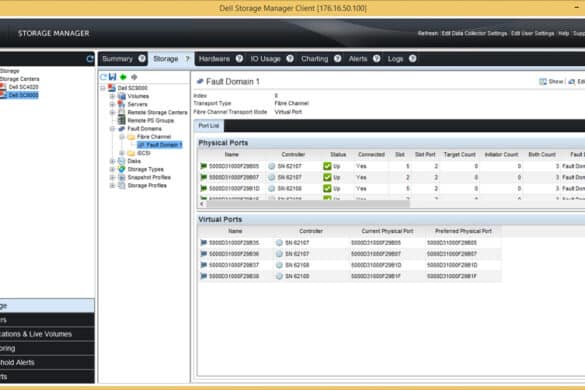Screen dimensions: 585x390
Task: Sort Physical Ports by Status column header
Action: [x=338, y=155]
